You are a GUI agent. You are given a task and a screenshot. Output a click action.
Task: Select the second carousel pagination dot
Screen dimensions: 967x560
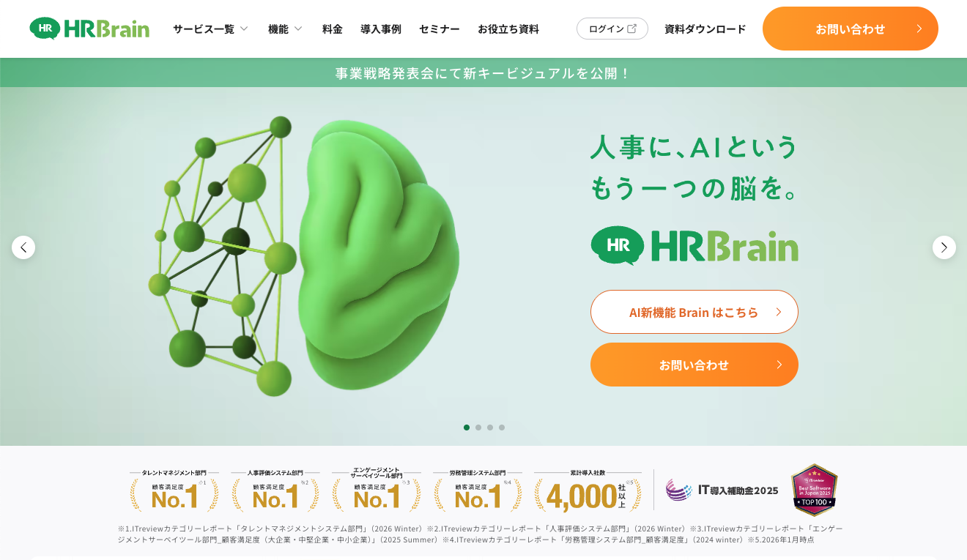tap(478, 427)
